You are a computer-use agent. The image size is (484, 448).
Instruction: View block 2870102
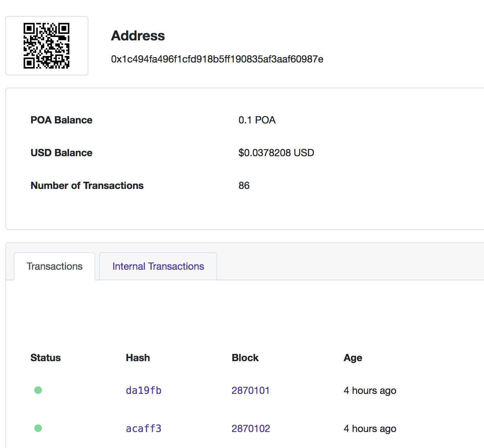[251, 429]
